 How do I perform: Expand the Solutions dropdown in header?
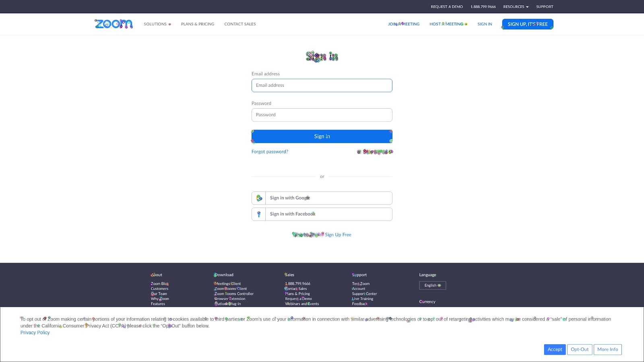pyautogui.click(x=157, y=24)
